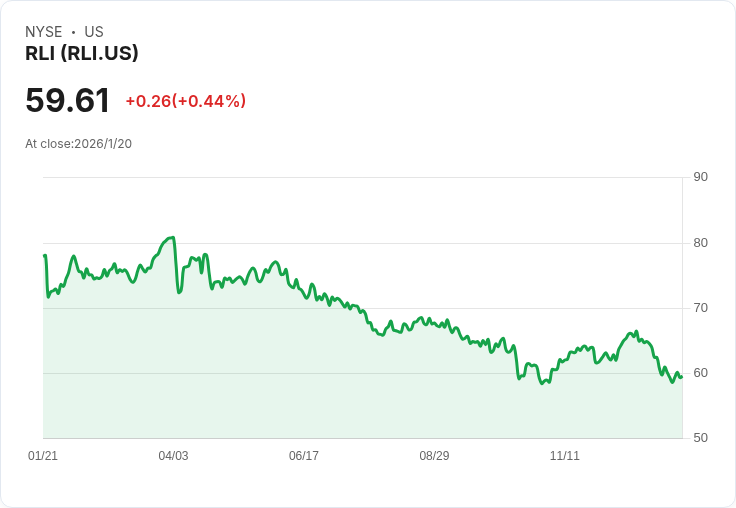Viewport: 736px width, 508px height.
Task: Select the 11/11 date axis label
Action: (565, 456)
